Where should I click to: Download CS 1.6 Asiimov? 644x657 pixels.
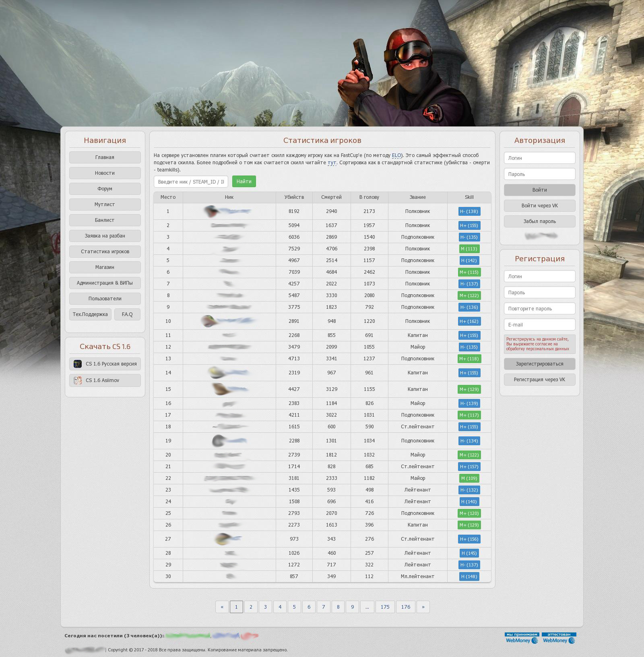tap(105, 380)
